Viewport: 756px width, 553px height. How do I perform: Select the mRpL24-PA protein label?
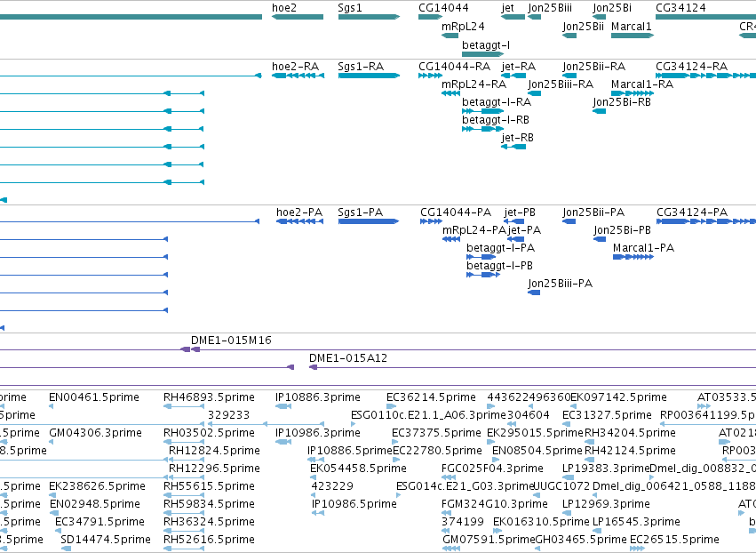pyautogui.click(x=474, y=230)
